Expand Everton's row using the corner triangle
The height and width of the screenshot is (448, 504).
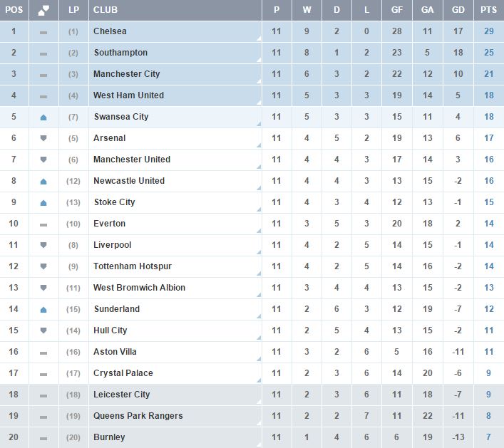tap(258, 231)
